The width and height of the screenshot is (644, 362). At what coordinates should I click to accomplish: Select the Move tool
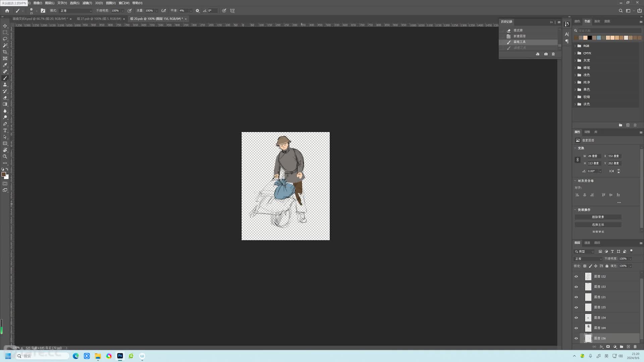coord(5,26)
